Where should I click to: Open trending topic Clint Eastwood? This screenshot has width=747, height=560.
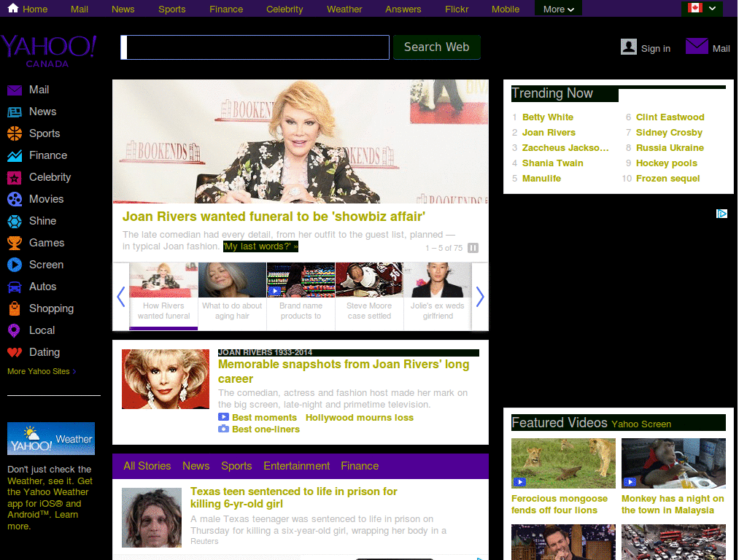[670, 117]
